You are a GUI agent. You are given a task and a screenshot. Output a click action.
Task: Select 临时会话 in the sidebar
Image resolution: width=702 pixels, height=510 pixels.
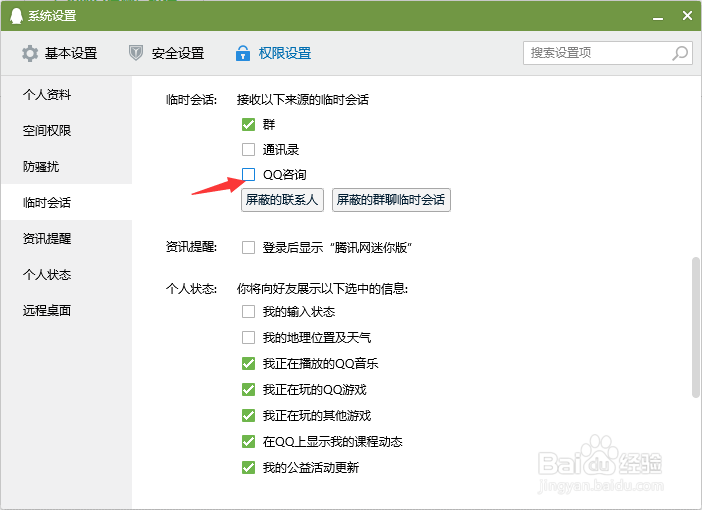[x=66, y=202]
